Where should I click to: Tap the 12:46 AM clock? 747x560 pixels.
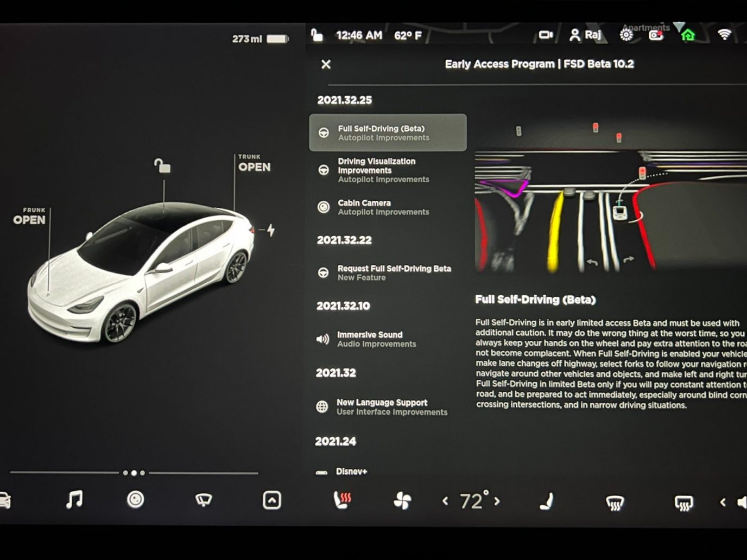click(x=359, y=35)
